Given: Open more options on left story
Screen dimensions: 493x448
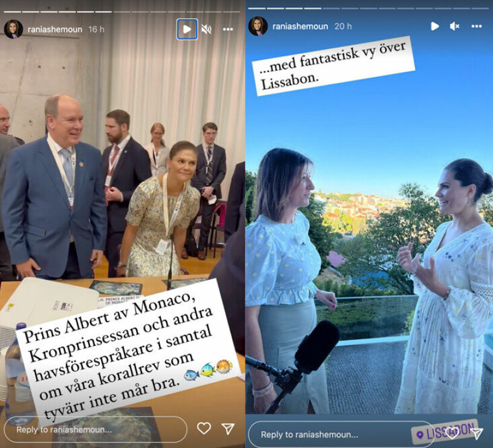Looking at the screenshot, I should click(x=227, y=29).
